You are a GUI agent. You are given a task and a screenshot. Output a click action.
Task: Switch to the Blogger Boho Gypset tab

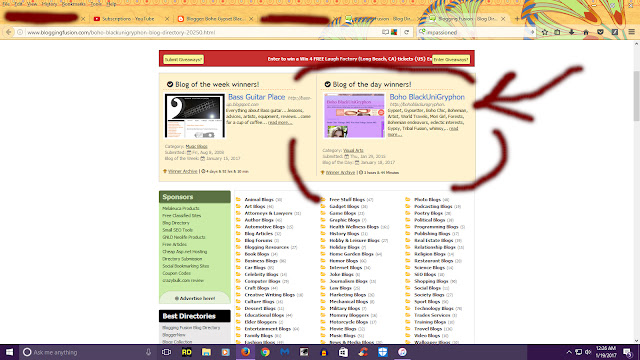[x=215, y=19]
